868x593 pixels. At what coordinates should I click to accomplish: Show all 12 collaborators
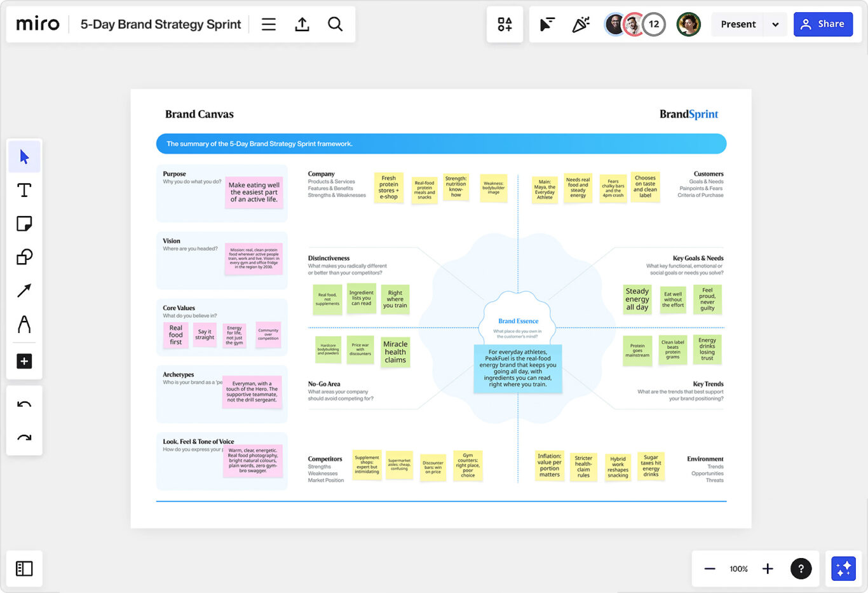[x=654, y=24]
